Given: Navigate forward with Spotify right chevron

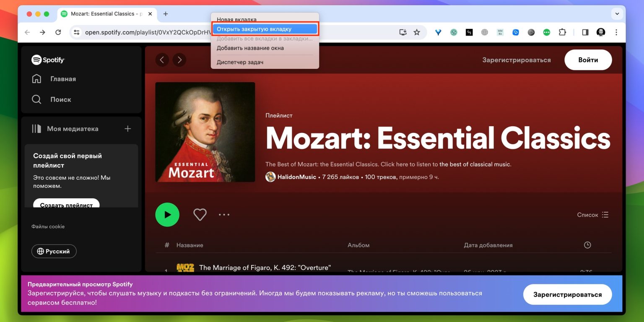Looking at the screenshot, I should point(179,60).
